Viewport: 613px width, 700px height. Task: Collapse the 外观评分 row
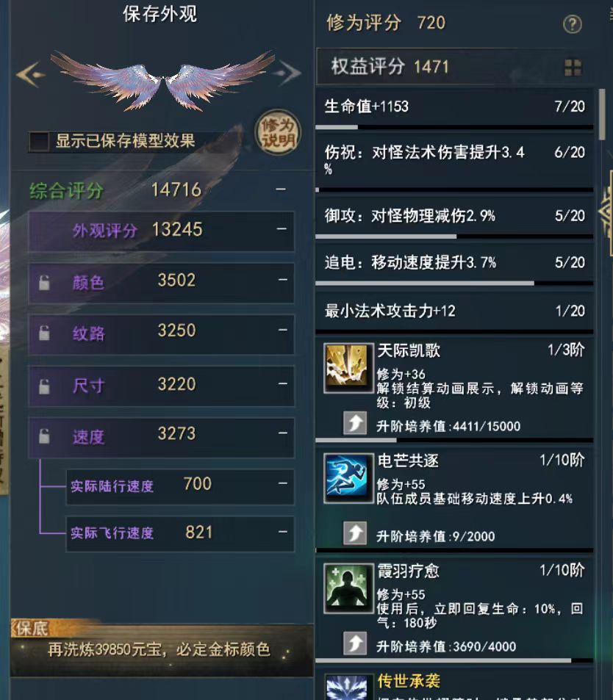pos(282,229)
